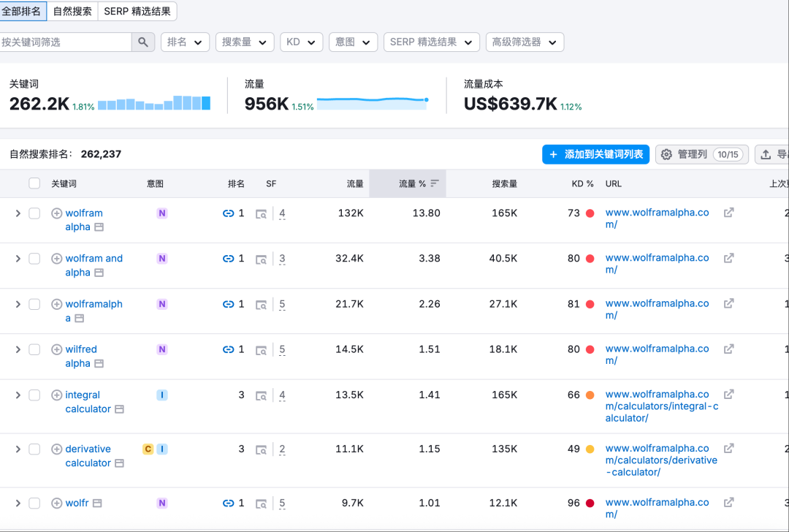Focus the 按关键词筛选 search input
The height and width of the screenshot is (532, 789).
[x=66, y=42]
